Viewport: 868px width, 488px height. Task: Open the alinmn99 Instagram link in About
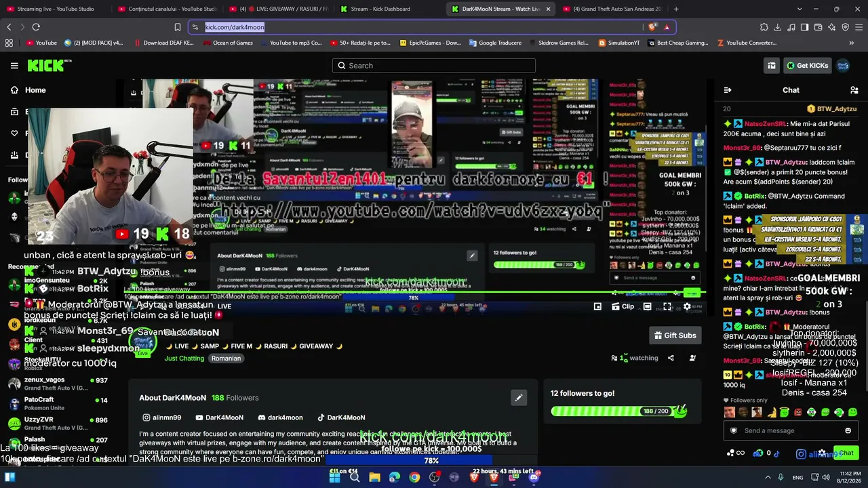pos(161,418)
